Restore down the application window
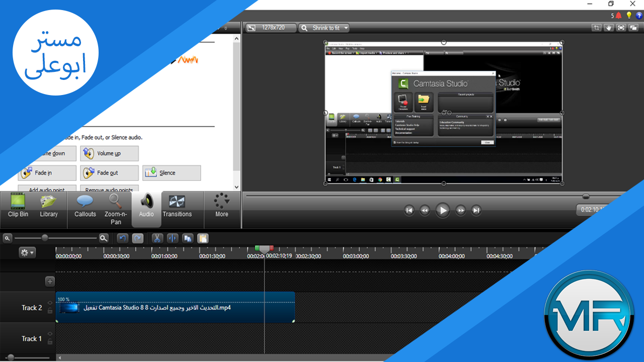Screen dimensions: 644x362 [611, 4]
